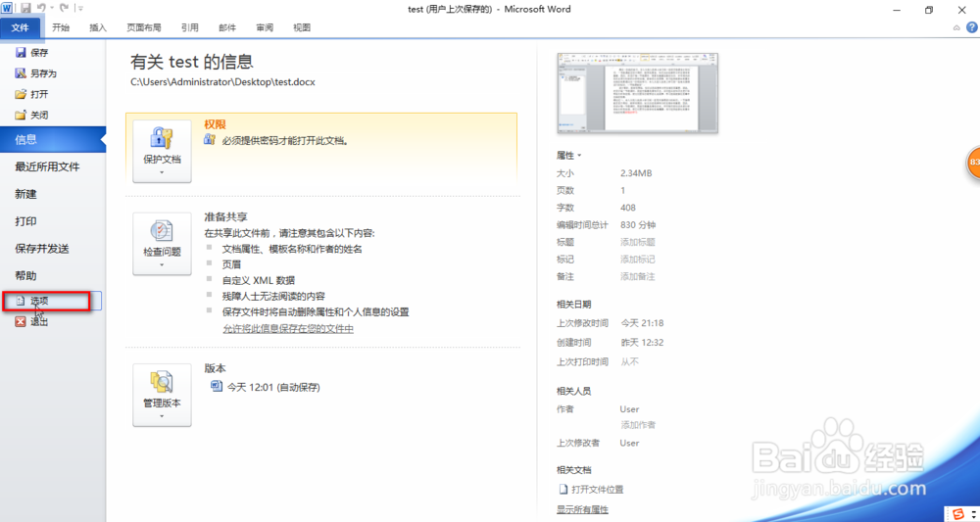Click 允许将此信息保存在您的文件中 link

(x=288, y=328)
